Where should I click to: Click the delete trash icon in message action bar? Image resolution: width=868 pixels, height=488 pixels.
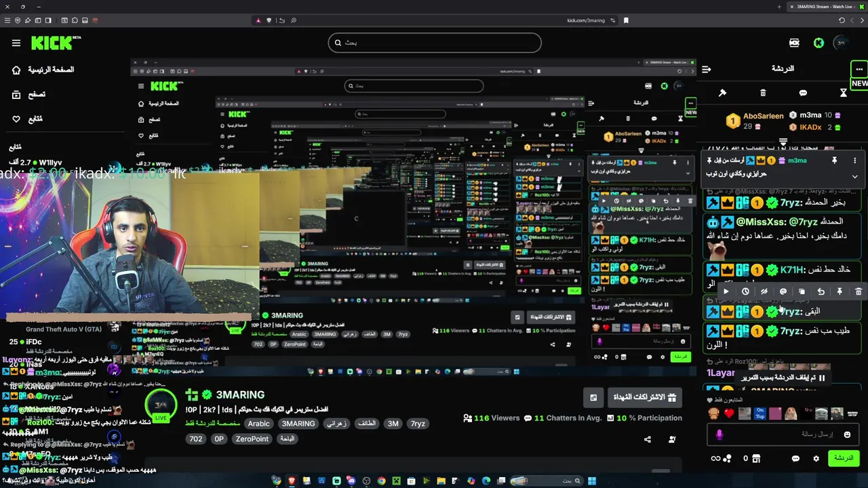pyautogui.click(x=859, y=291)
